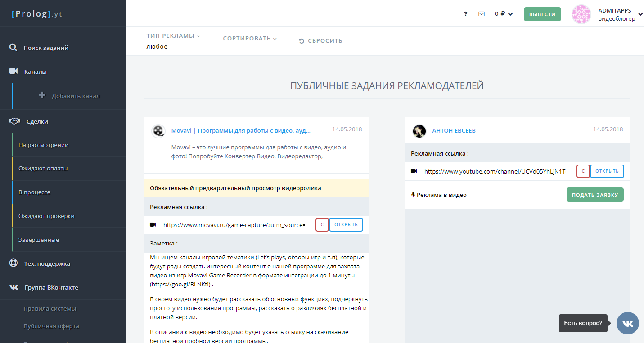
Task: Open messages via the envelope icon
Action: click(x=481, y=14)
